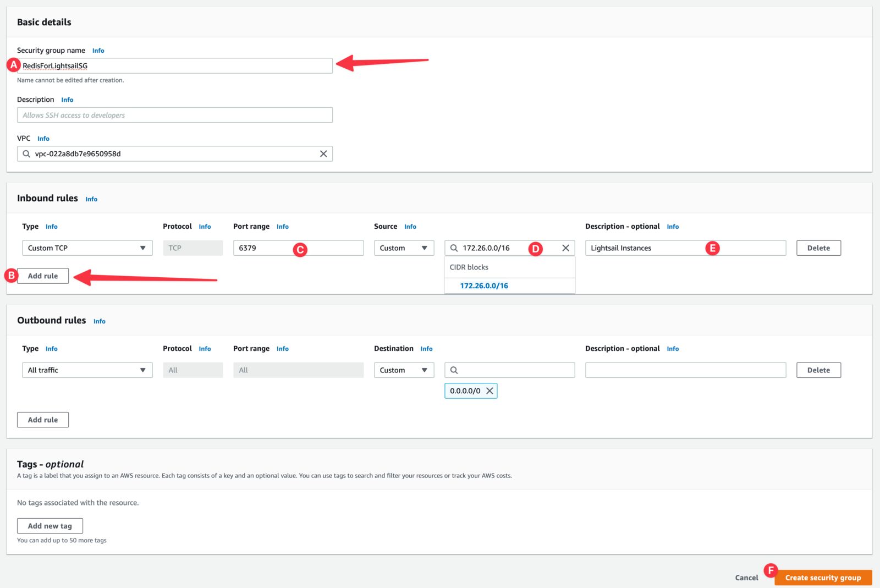Add a new outbound rule
The image size is (880, 588).
[x=43, y=420]
